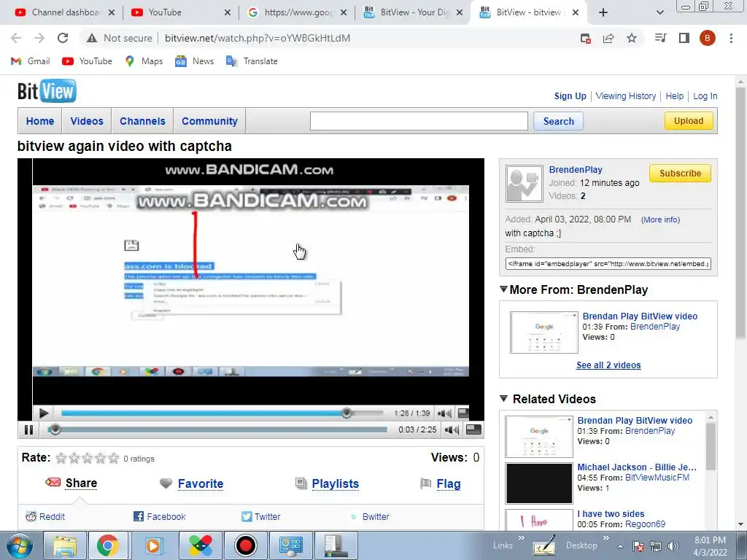The width and height of the screenshot is (747, 560).
Task: Open the media control icon in toolbar
Action: coord(660,38)
